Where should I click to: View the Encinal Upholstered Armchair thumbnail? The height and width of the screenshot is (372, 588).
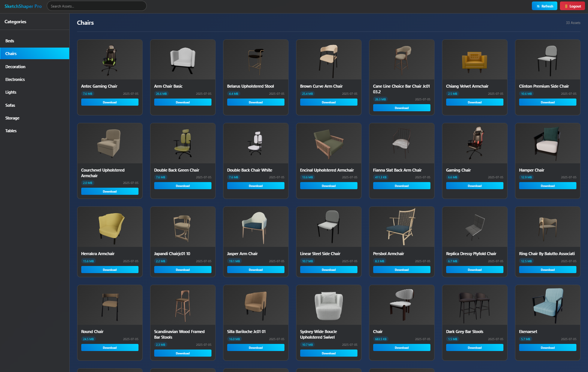pos(329,143)
